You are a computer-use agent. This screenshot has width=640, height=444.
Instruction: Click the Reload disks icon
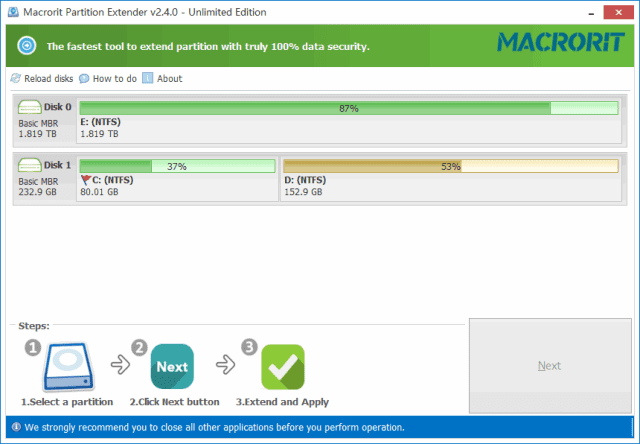pyautogui.click(x=15, y=79)
